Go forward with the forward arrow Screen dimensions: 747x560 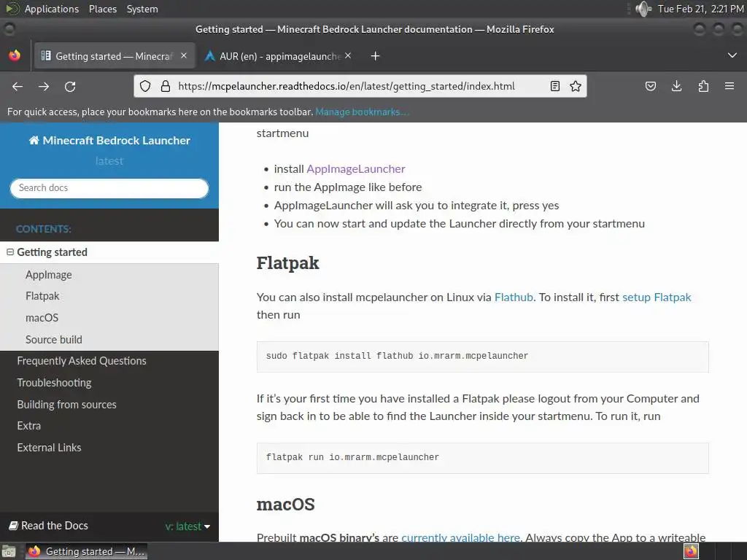point(44,86)
